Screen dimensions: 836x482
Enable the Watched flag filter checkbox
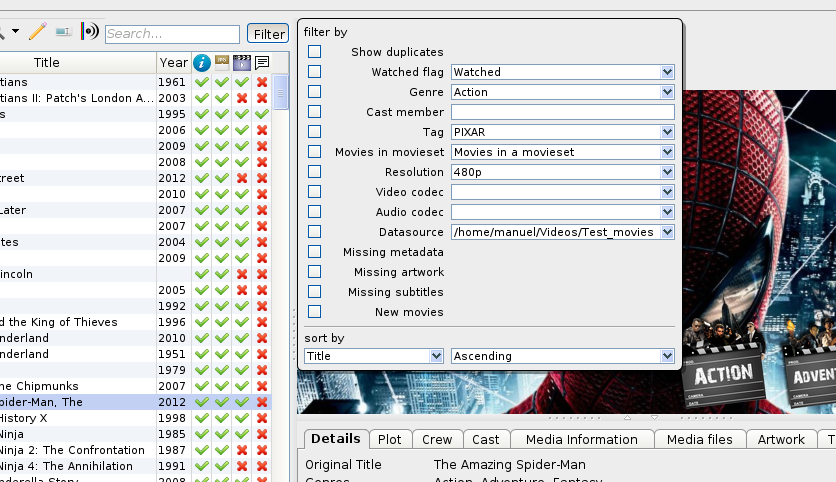coord(315,71)
